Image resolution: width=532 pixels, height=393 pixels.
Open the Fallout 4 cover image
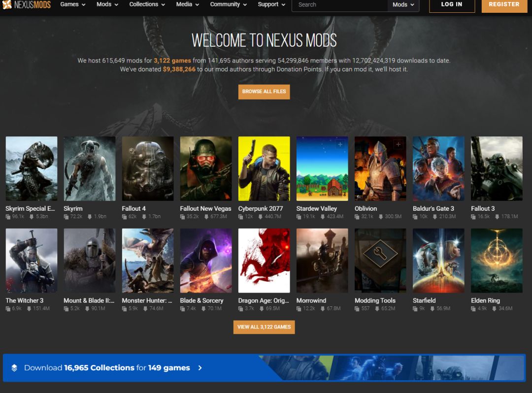[x=148, y=168]
